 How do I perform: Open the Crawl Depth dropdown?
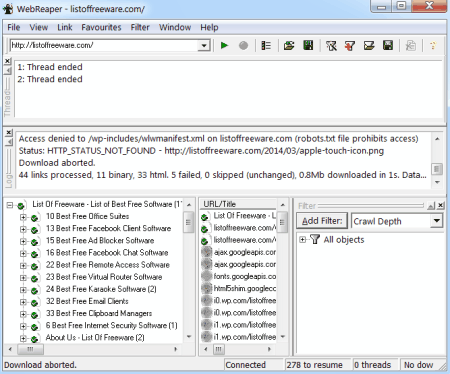(x=436, y=221)
